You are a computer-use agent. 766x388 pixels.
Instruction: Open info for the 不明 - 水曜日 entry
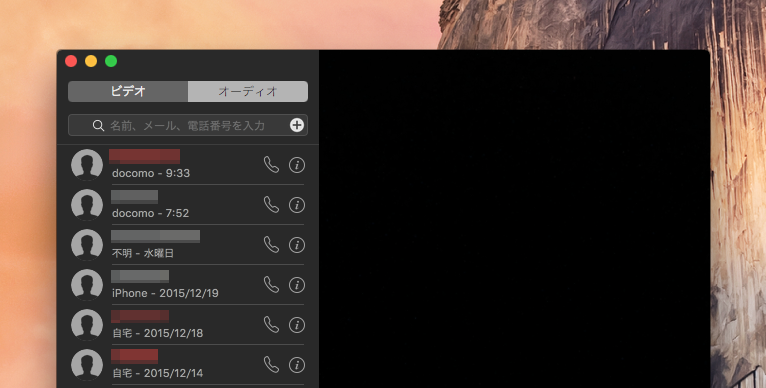tap(297, 245)
